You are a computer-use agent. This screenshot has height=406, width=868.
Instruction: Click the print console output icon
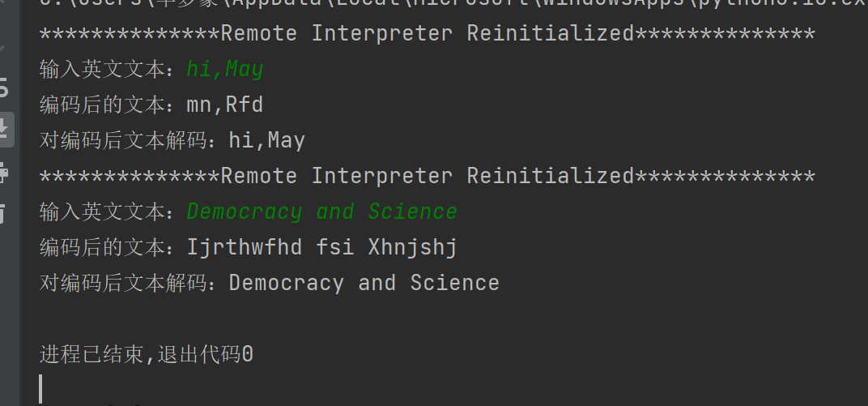3,173
